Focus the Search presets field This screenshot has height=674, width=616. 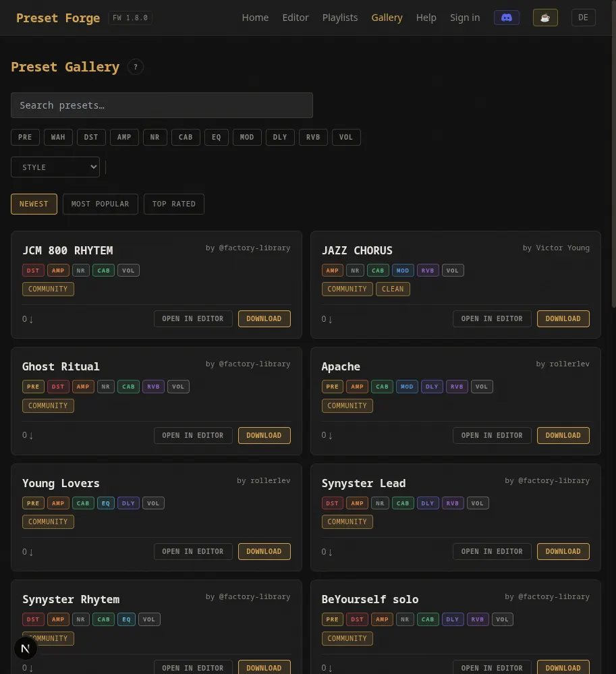(162, 105)
